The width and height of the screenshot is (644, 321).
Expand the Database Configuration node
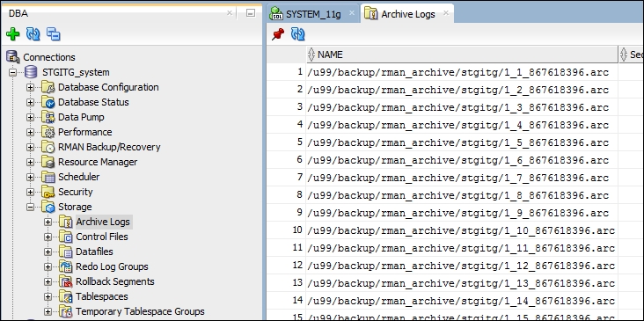pos(31,87)
